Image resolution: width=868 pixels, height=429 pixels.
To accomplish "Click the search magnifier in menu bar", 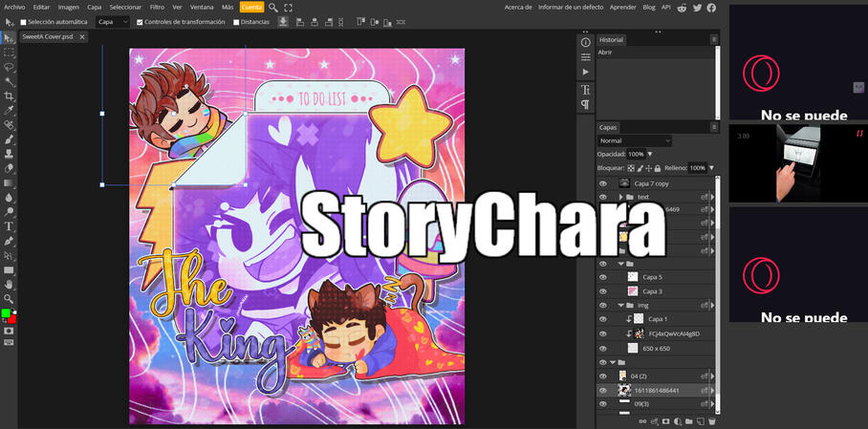I will (x=273, y=7).
